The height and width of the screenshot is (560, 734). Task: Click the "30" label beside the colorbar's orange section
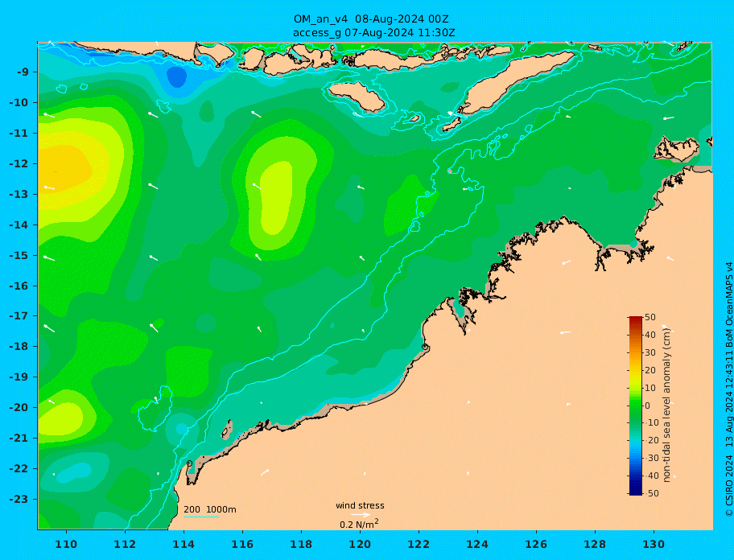pyautogui.click(x=650, y=352)
